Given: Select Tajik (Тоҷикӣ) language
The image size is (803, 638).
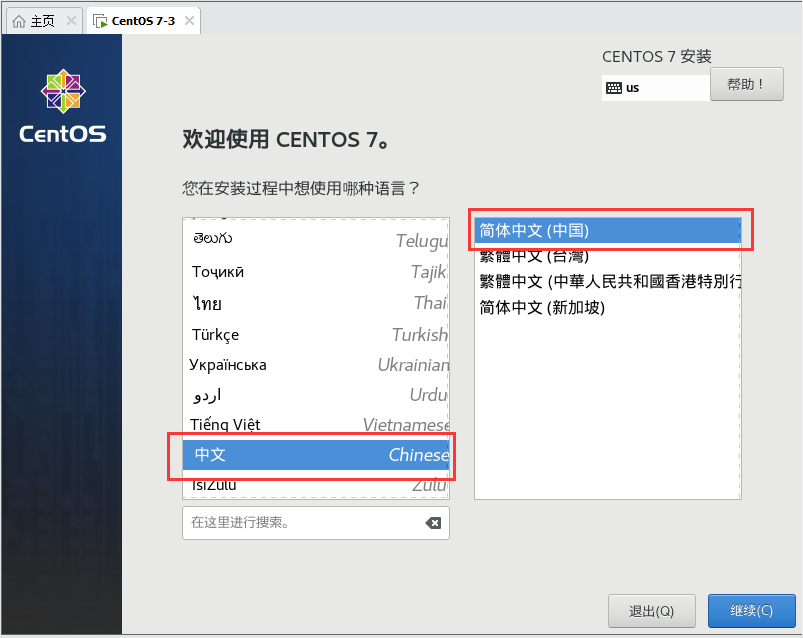Looking at the screenshot, I should coord(315,272).
